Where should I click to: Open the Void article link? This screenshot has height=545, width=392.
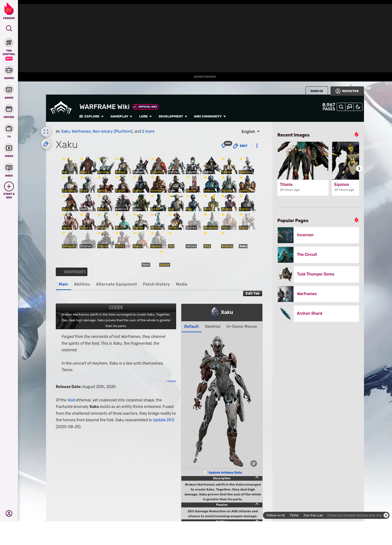pyautogui.click(x=71, y=400)
